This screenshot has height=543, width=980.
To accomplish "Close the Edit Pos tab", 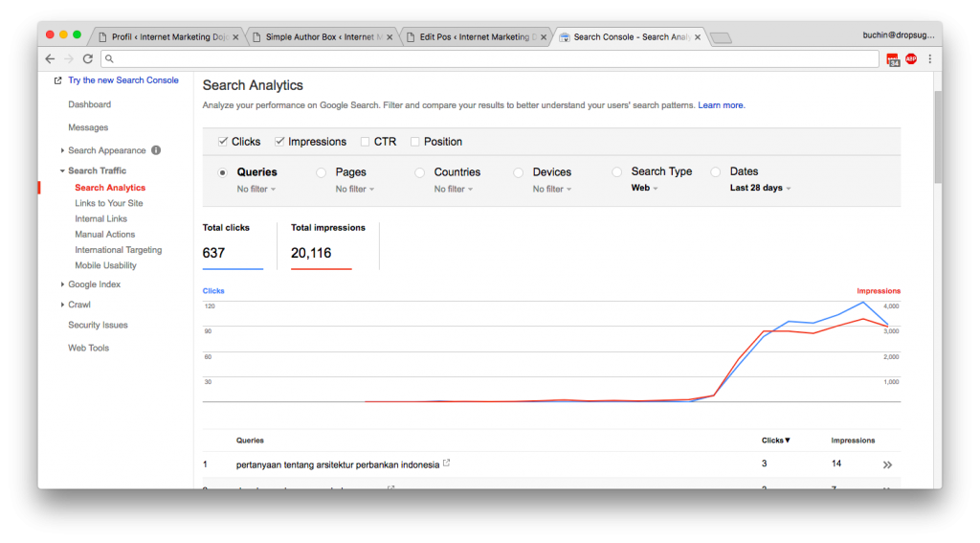I will pyautogui.click(x=544, y=37).
